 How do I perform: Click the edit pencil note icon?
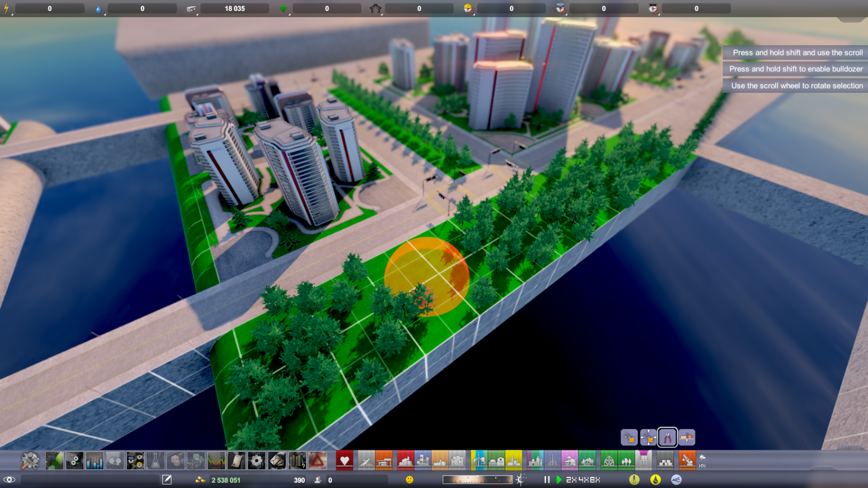click(166, 479)
